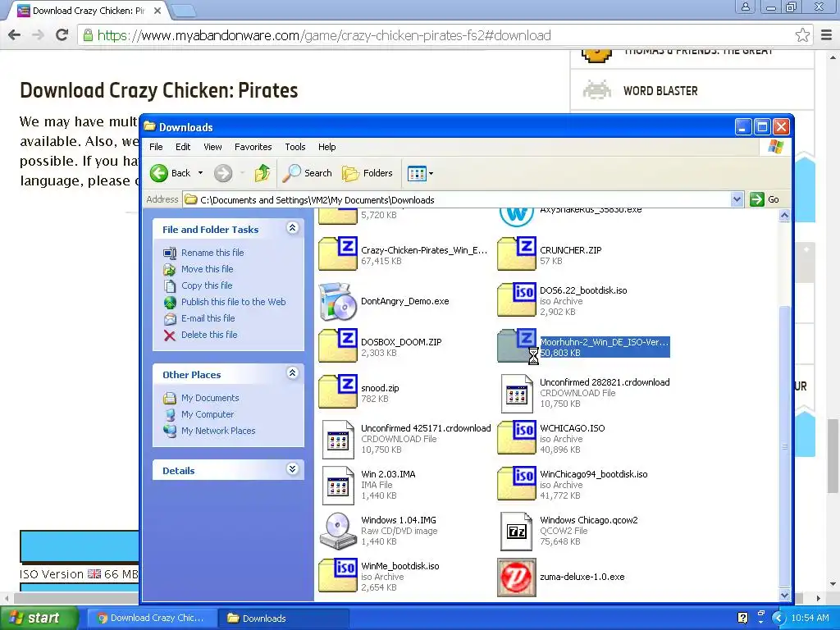
Task: Bookmark page with Chrome star icon
Action: pos(802,35)
